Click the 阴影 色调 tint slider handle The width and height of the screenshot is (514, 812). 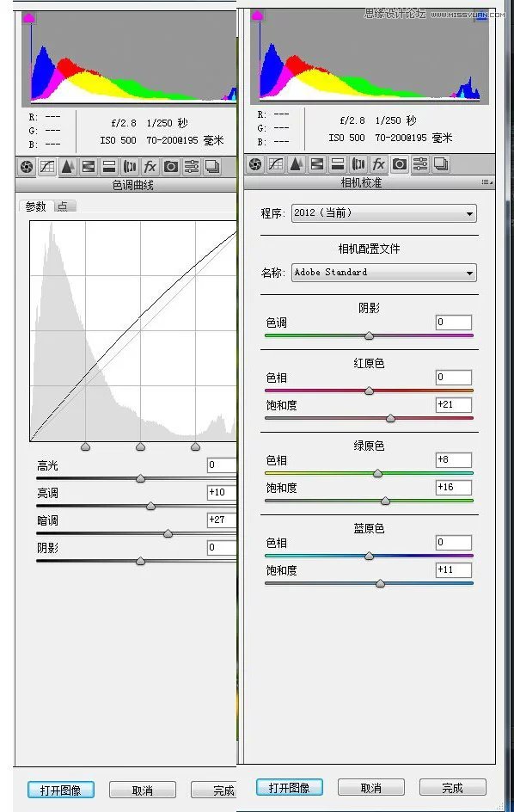point(369,336)
